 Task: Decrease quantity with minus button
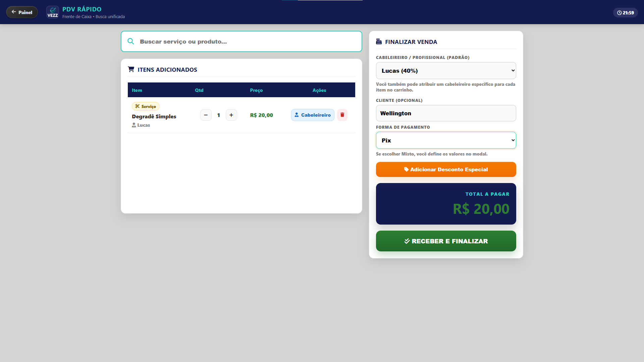(206, 115)
